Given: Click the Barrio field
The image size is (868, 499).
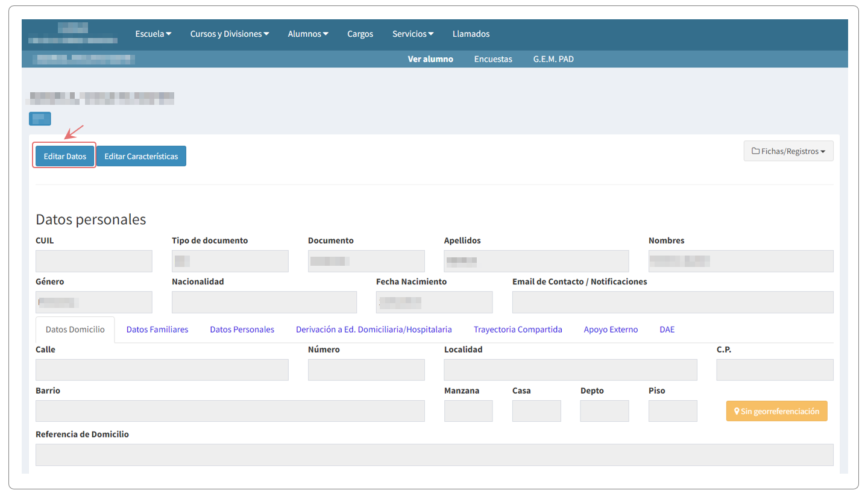Looking at the screenshot, I should point(230,410).
